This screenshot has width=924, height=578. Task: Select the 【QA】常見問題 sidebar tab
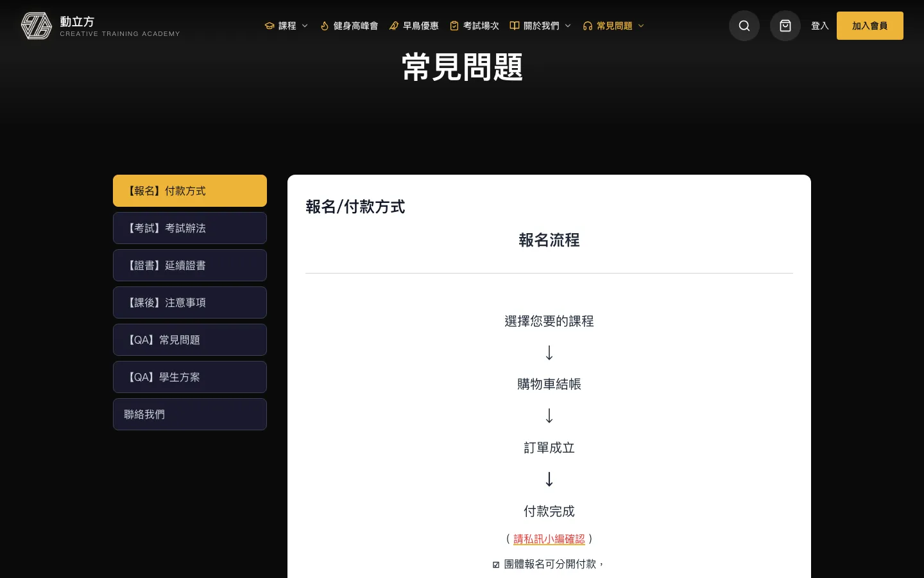[190, 340]
